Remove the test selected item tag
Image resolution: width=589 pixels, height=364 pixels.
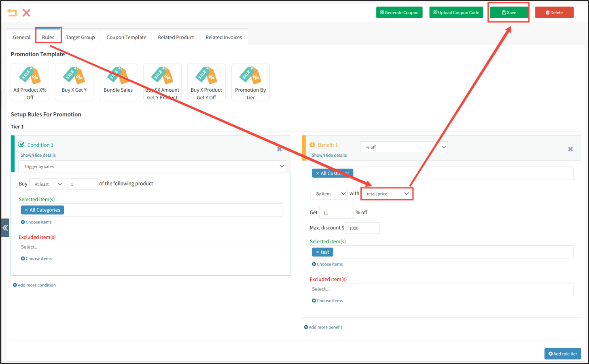point(318,252)
